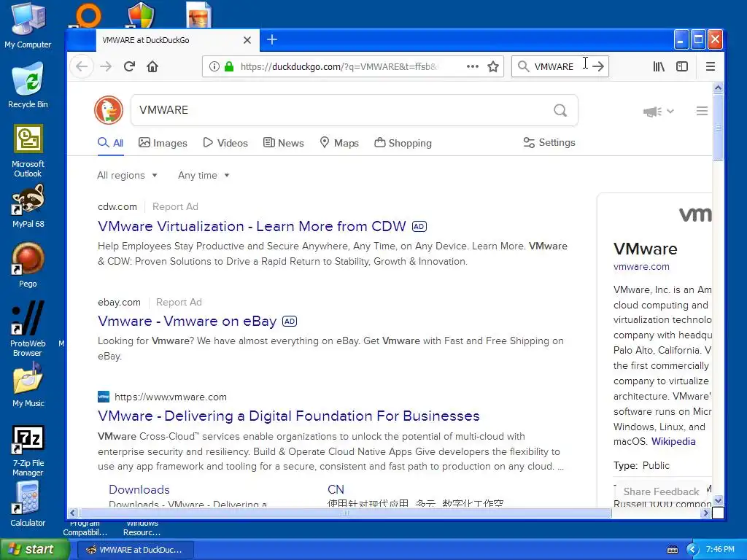The height and width of the screenshot is (560, 747).
Task: Switch to Videos results tab
Action: pyautogui.click(x=225, y=143)
